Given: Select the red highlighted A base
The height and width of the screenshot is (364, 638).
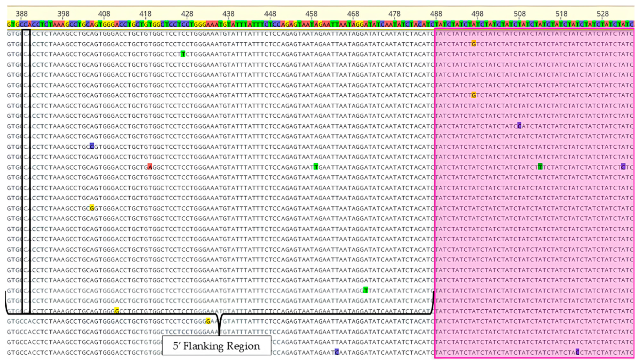Looking at the screenshot, I should click(x=150, y=167).
